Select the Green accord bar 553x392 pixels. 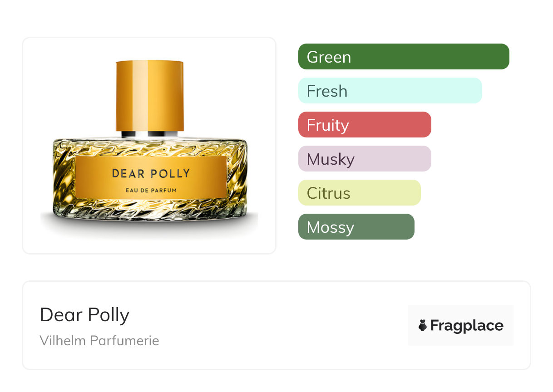pyautogui.click(x=404, y=57)
